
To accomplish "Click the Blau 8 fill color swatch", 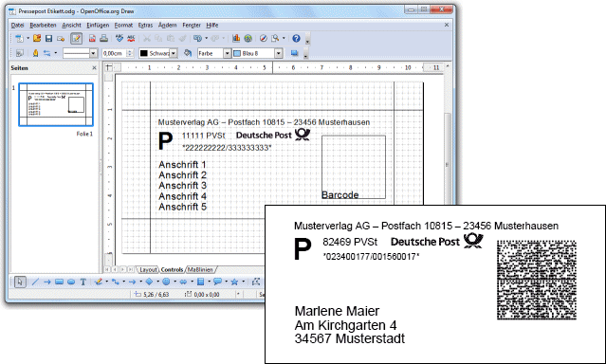I will [x=237, y=53].
